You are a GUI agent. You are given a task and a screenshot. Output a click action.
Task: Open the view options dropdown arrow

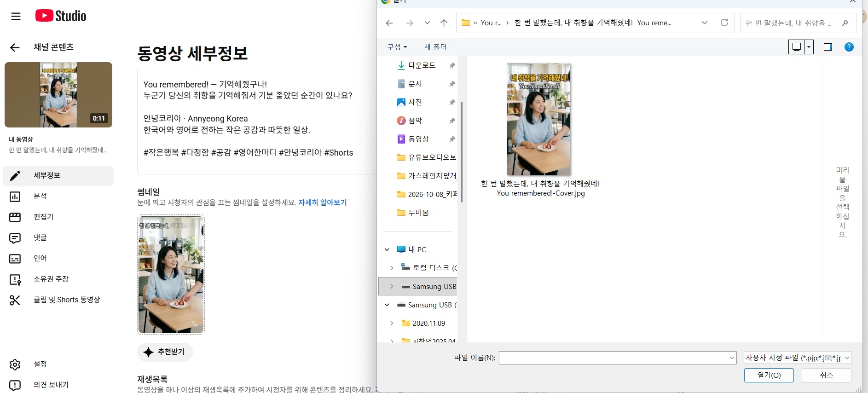(809, 47)
